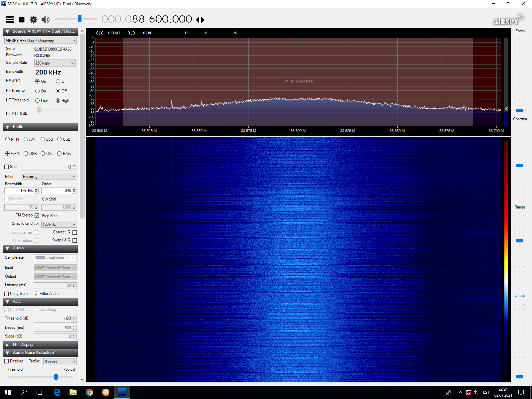Viewport: 532px width, 399px height.
Task: Open the Filter type Hamming dropdown
Action: (49, 177)
